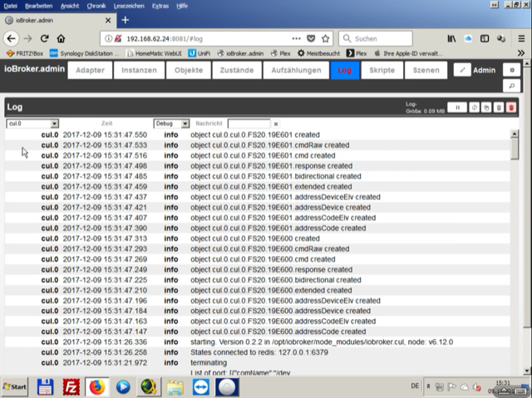Click the Nachricht filter text field

(x=249, y=124)
